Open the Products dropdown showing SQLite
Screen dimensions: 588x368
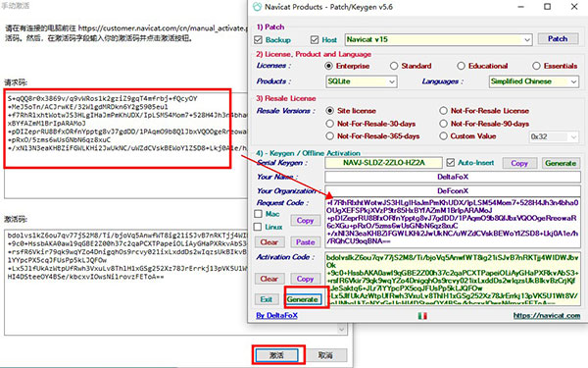[362, 81]
